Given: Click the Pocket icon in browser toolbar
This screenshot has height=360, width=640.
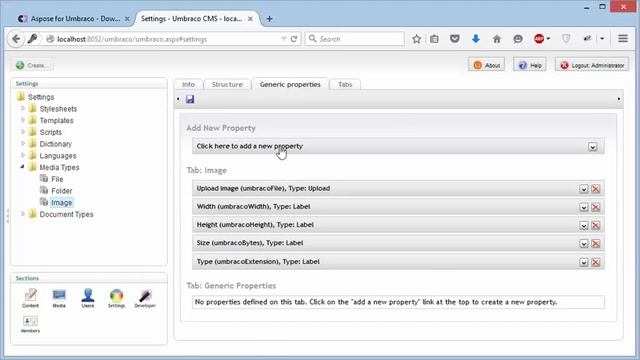Looking at the screenshot, I should [455, 39].
